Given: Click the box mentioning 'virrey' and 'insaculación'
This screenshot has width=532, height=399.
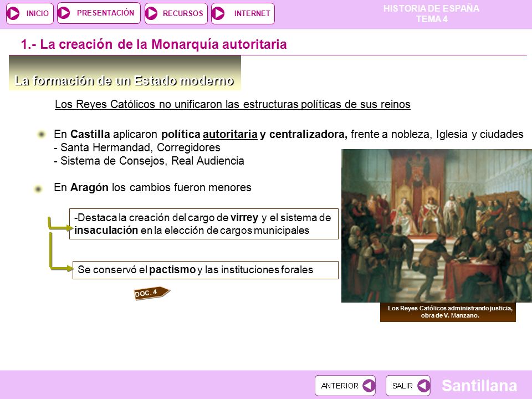Looking at the screenshot, I should point(204,224).
